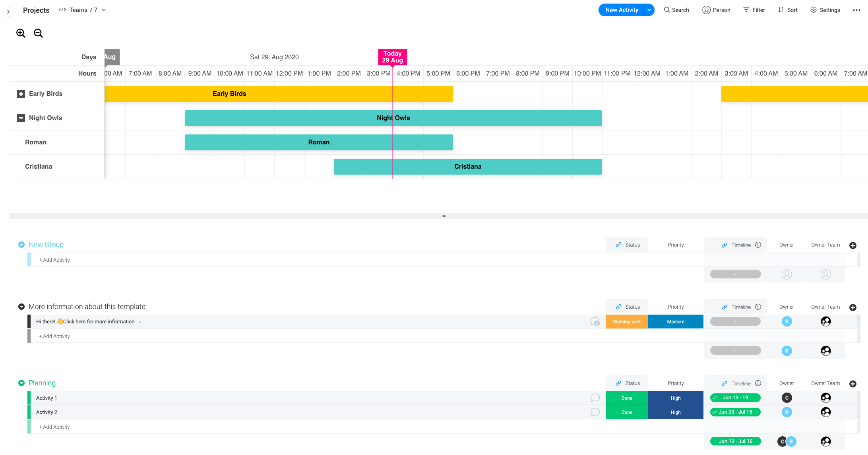The width and height of the screenshot is (868, 455).
Task: Open New Activity dropdown arrow
Action: coord(649,10)
